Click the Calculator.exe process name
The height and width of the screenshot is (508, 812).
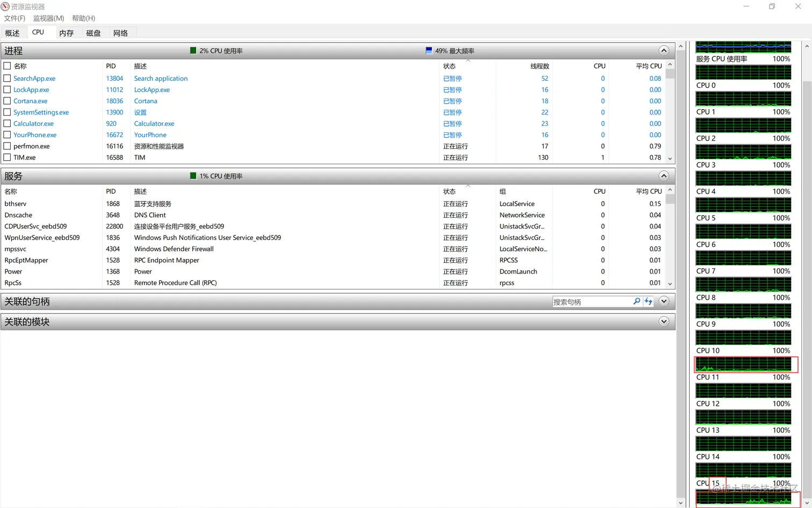34,124
